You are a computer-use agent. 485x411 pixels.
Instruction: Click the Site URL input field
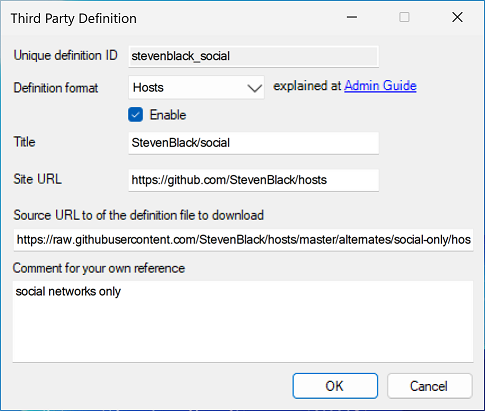(253, 180)
